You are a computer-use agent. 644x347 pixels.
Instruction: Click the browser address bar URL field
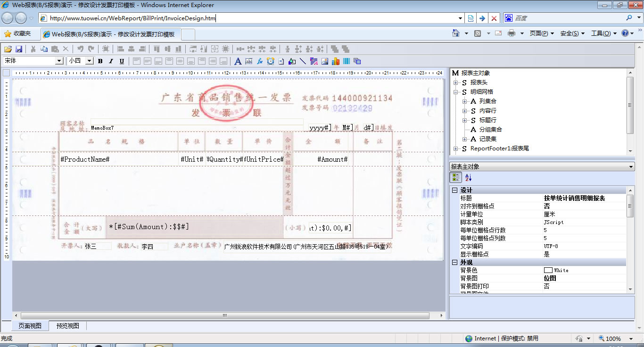click(x=250, y=18)
